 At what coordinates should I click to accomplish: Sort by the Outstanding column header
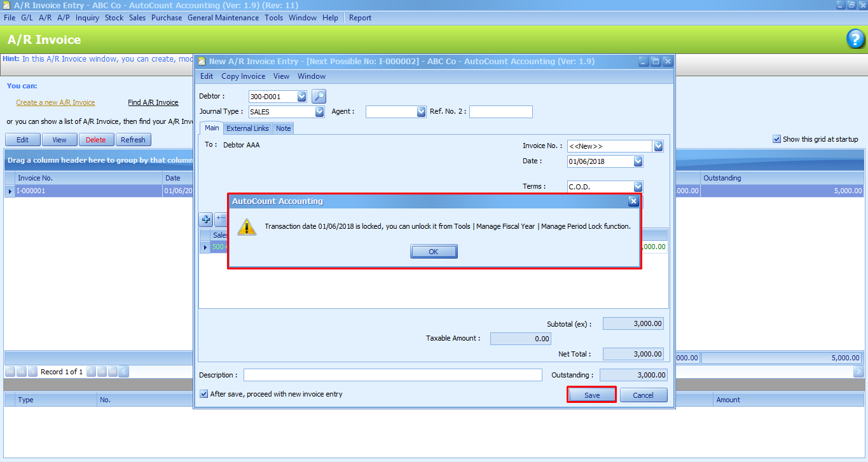[x=782, y=178]
